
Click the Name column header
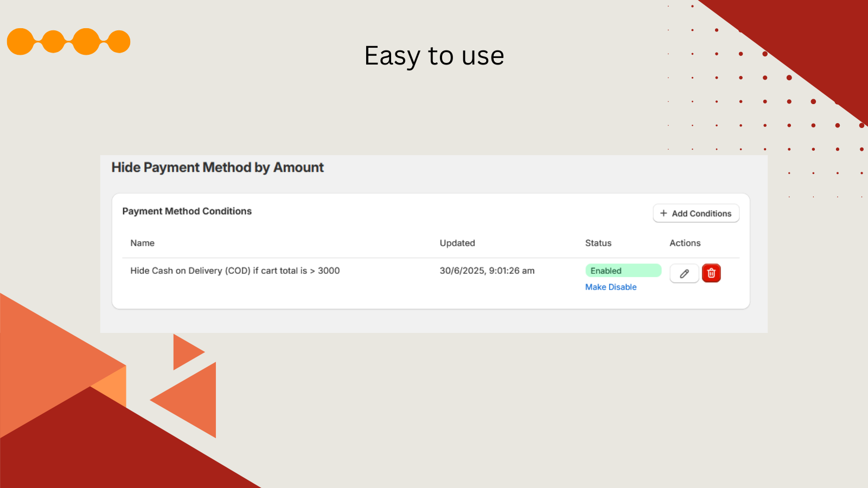(142, 243)
